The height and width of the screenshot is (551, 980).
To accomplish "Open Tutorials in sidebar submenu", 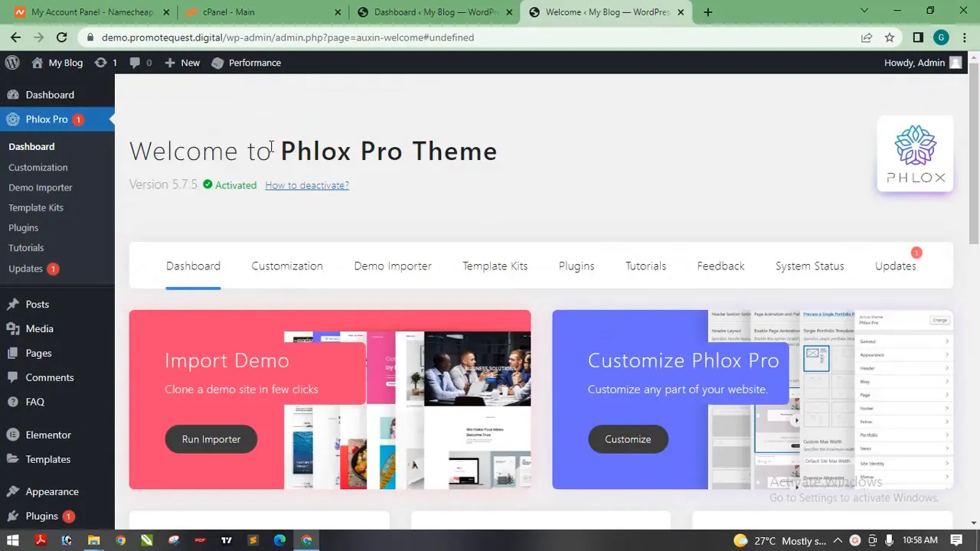I will 26,248.
